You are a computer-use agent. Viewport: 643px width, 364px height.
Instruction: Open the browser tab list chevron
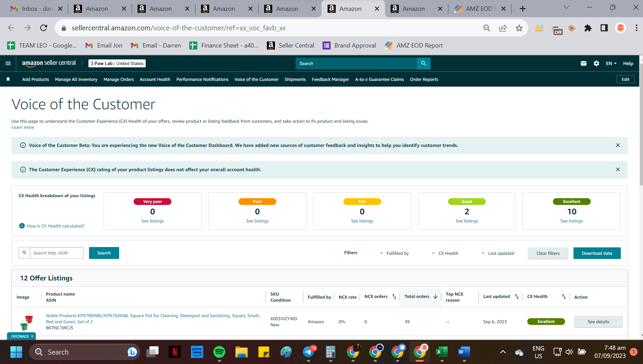pyautogui.click(x=566, y=8)
